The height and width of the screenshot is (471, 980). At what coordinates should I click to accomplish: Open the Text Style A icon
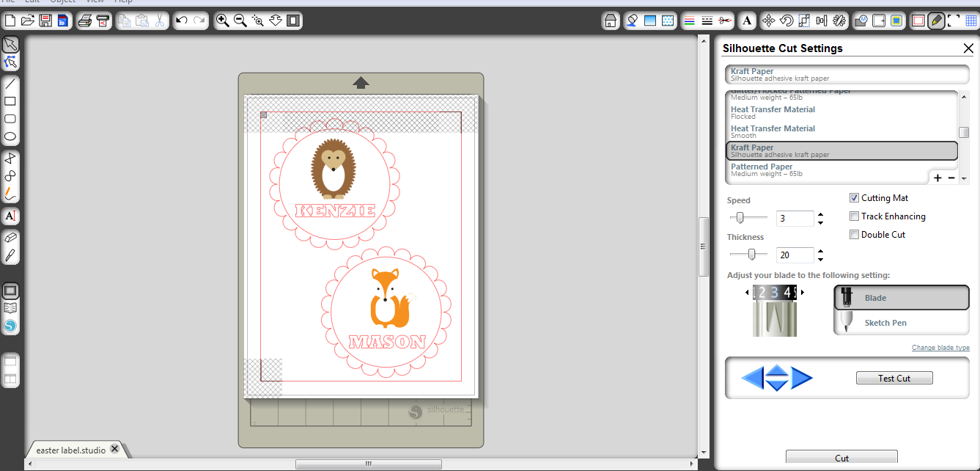tap(747, 21)
